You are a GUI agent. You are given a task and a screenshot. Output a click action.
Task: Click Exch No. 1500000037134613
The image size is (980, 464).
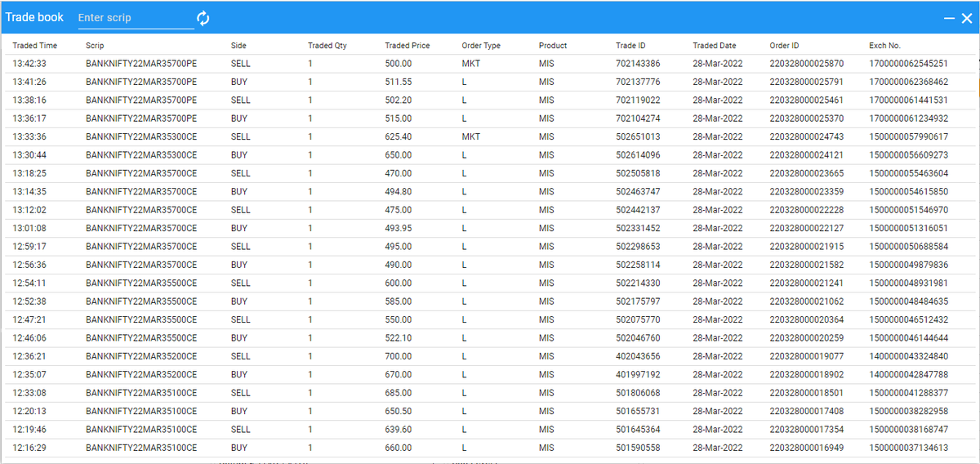pyautogui.click(x=909, y=448)
